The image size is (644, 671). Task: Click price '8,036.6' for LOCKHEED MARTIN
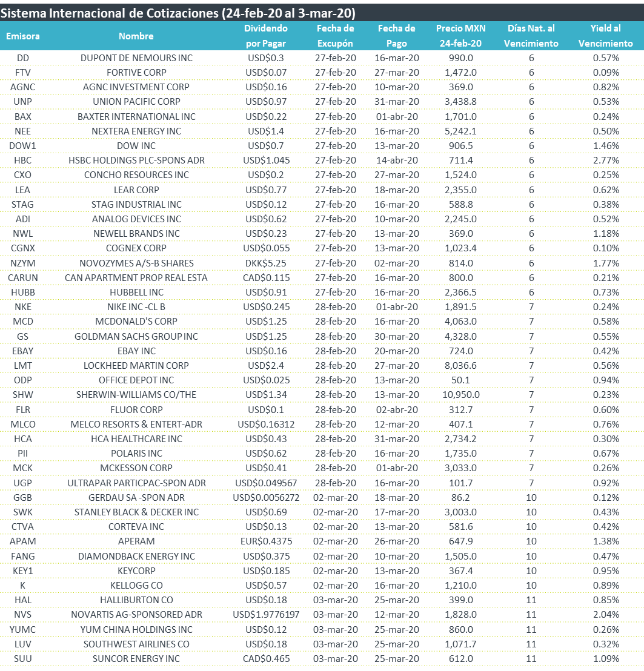coord(460,365)
